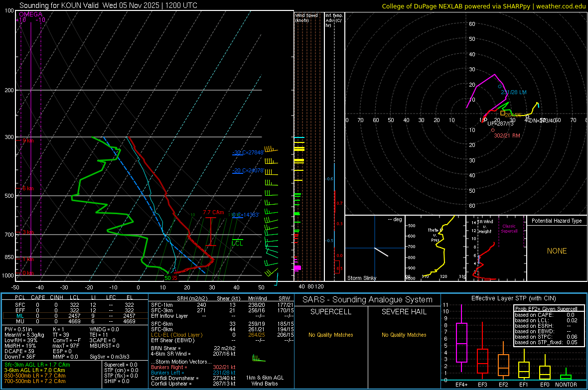588x390 pixels.
Task: Click the blue 'Bunkers Left' storm motion row
Action: point(193,373)
